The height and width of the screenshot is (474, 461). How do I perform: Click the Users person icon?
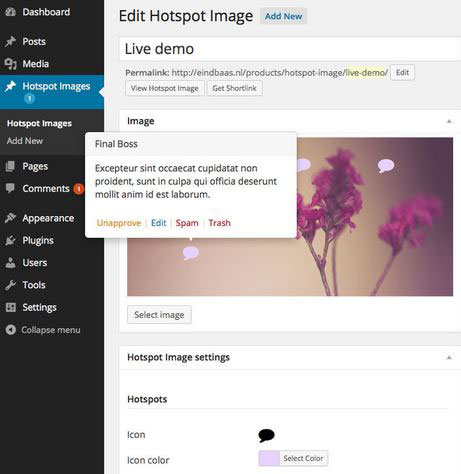point(10,263)
